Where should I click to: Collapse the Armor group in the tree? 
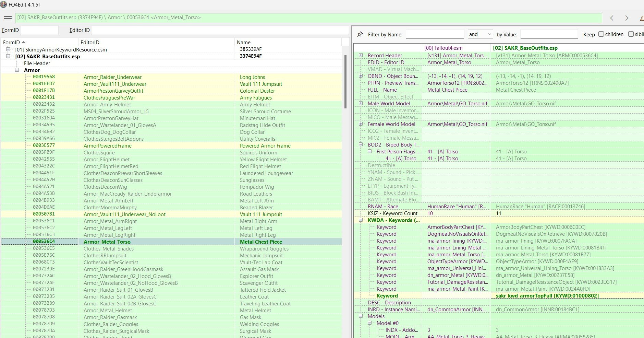pos(17,70)
